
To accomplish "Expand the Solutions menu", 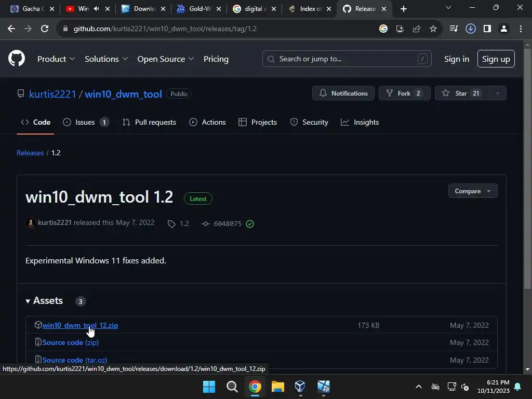I will tap(106, 59).
